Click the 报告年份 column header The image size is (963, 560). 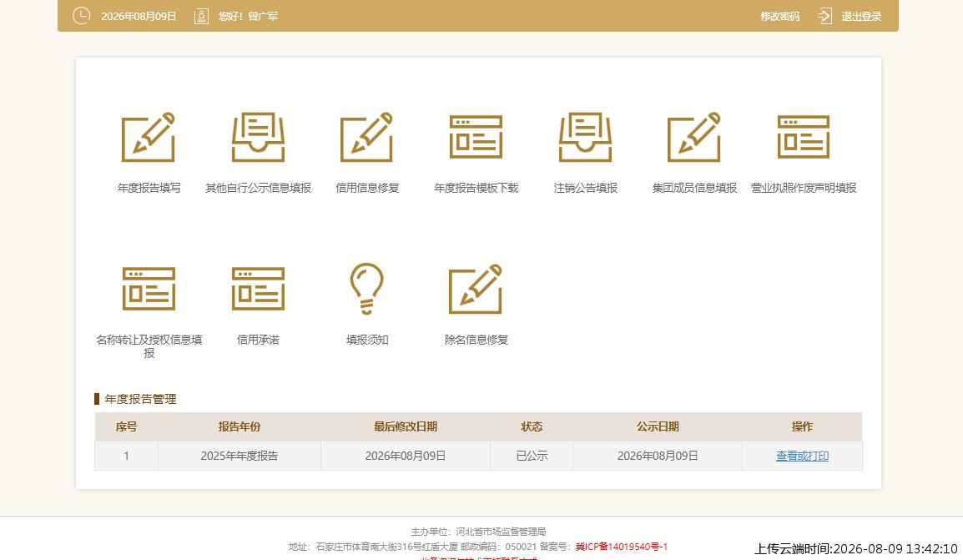tap(239, 426)
